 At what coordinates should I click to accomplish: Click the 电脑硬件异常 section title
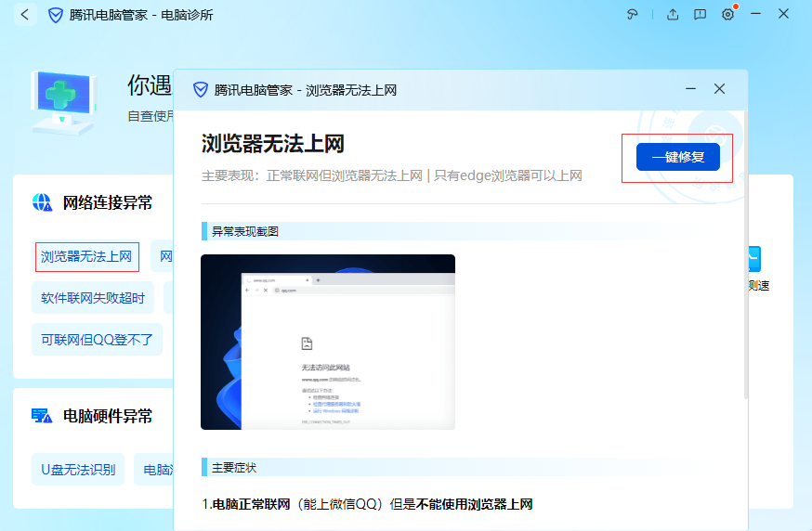[107, 416]
